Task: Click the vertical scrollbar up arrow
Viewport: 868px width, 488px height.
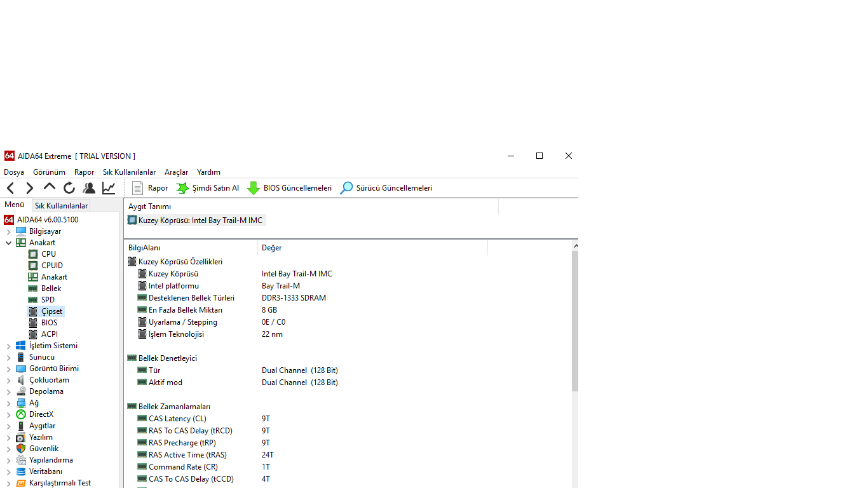Action: [575, 246]
